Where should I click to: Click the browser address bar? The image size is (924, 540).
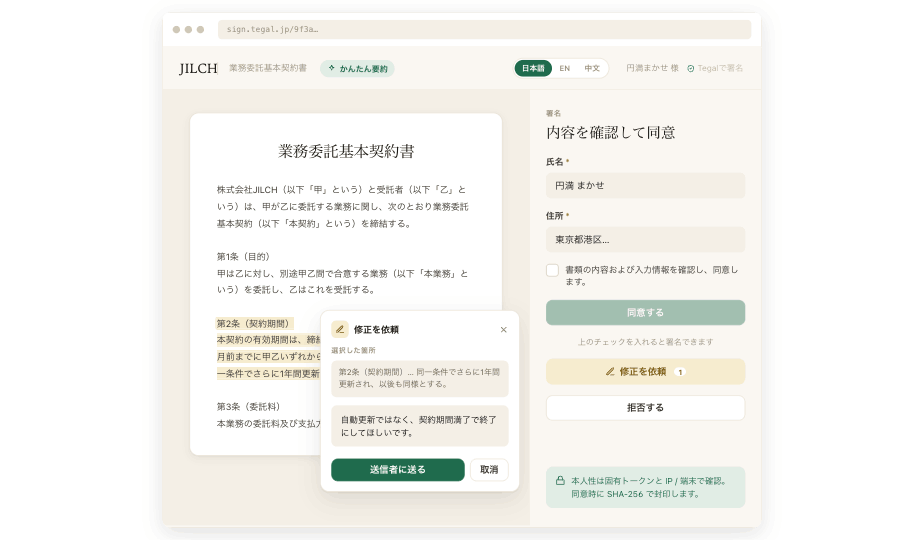(484, 29)
